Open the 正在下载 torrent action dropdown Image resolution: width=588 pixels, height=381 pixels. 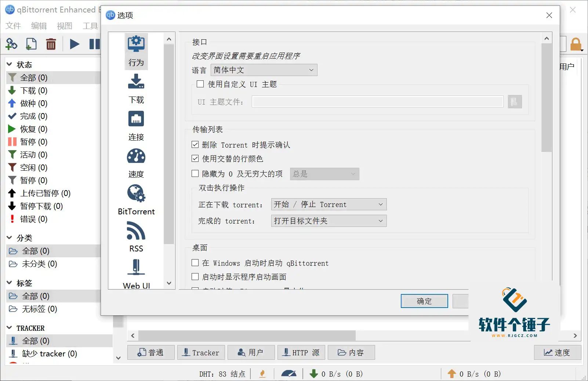click(x=329, y=204)
